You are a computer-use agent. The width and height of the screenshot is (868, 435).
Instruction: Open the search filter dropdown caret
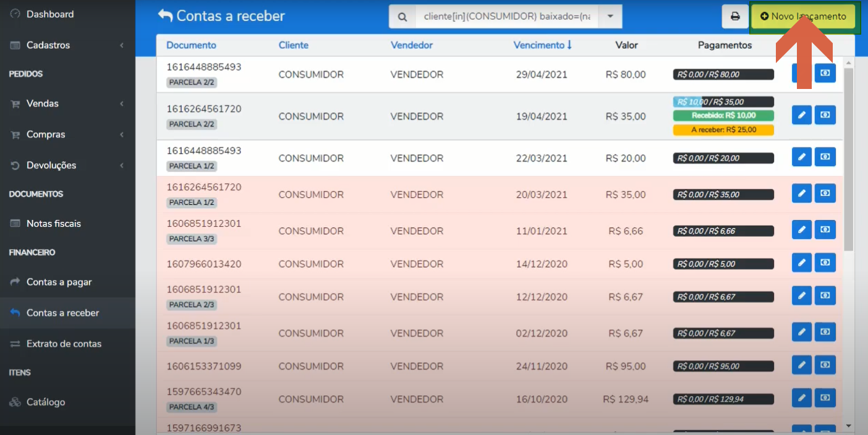[x=610, y=17]
